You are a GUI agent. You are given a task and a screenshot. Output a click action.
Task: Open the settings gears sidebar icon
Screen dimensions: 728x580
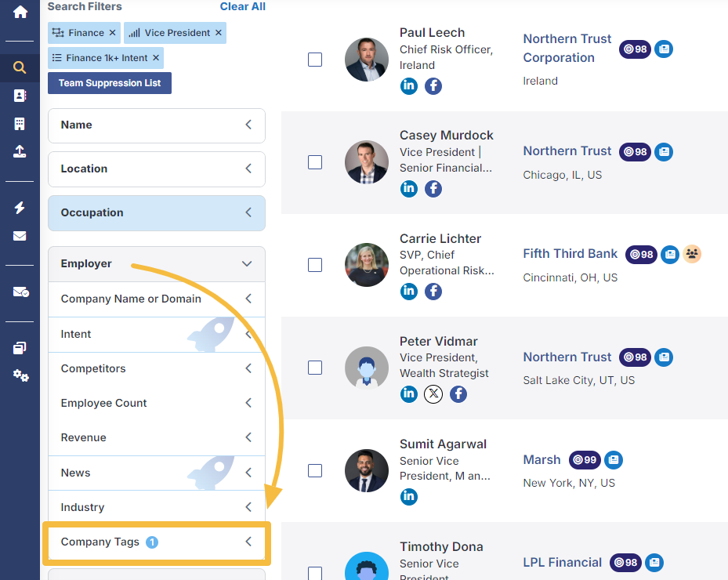click(20, 376)
